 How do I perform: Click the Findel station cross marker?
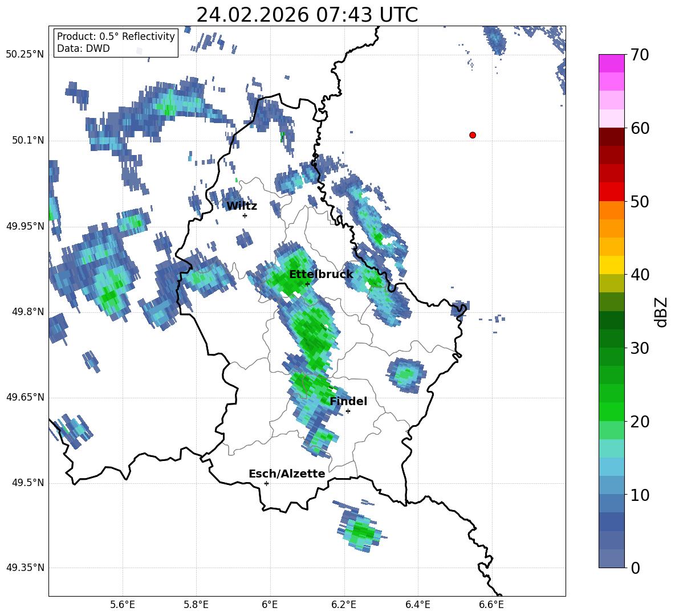348,411
